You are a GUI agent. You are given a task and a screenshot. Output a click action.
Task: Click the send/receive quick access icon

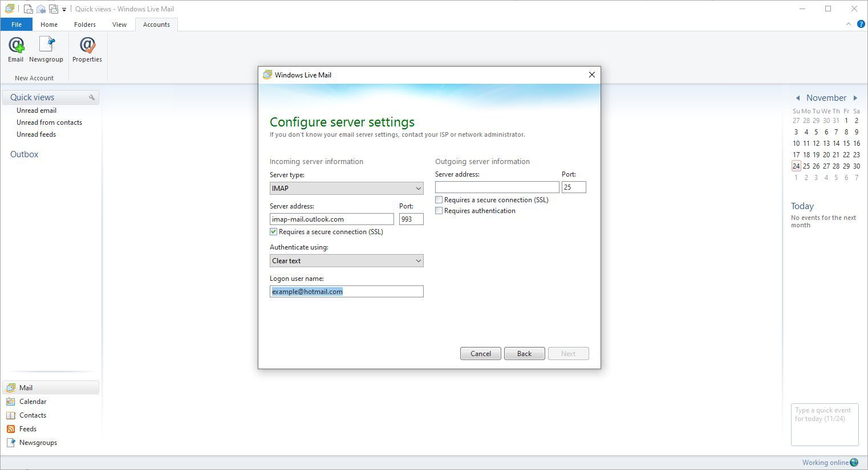tap(54, 9)
